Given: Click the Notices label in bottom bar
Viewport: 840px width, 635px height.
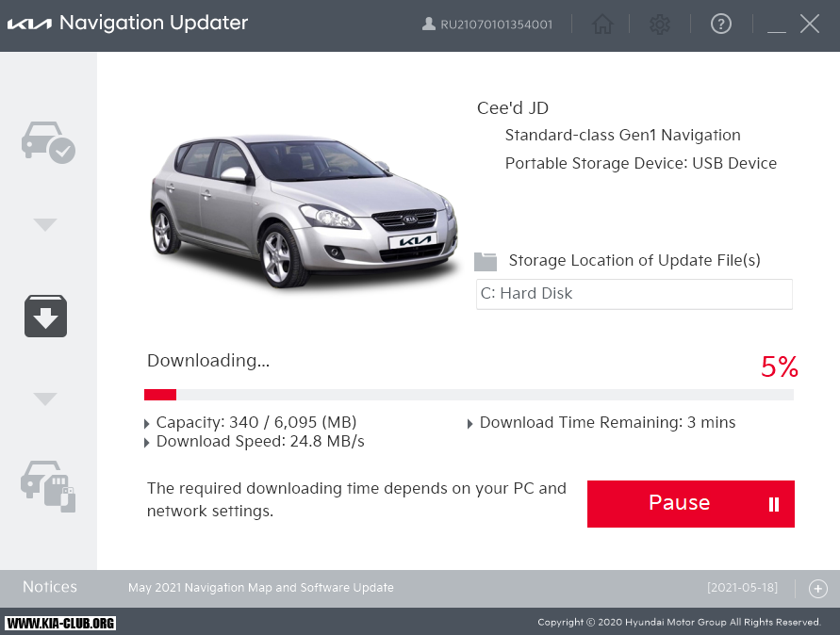Looking at the screenshot, I should pos(50,587).
